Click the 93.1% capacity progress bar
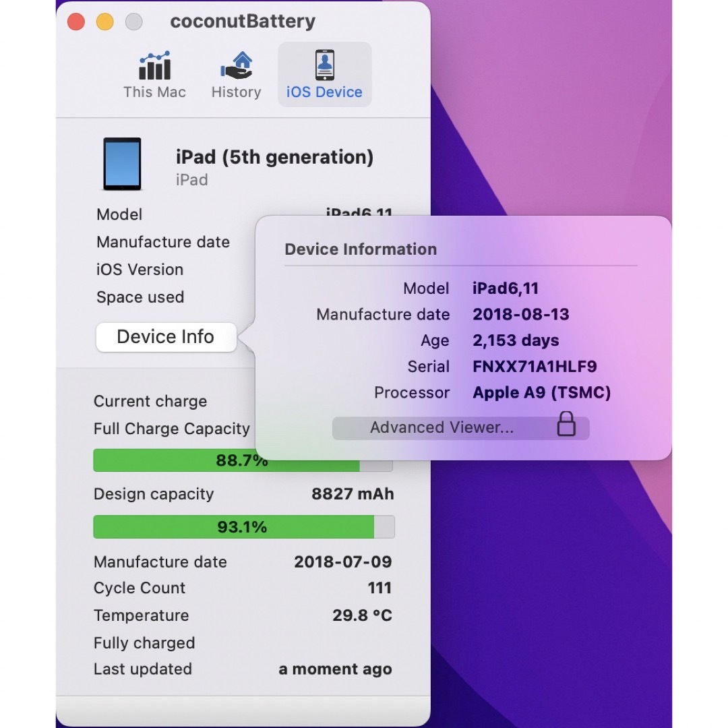This screenshot has height=728, width=728. [x=244, y=527]
